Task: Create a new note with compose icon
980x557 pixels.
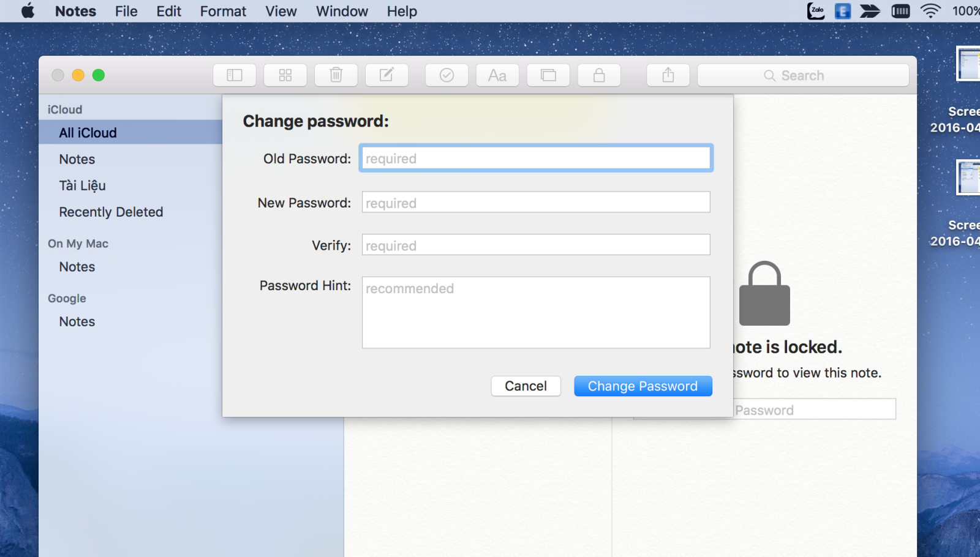Action: (387, 75)
